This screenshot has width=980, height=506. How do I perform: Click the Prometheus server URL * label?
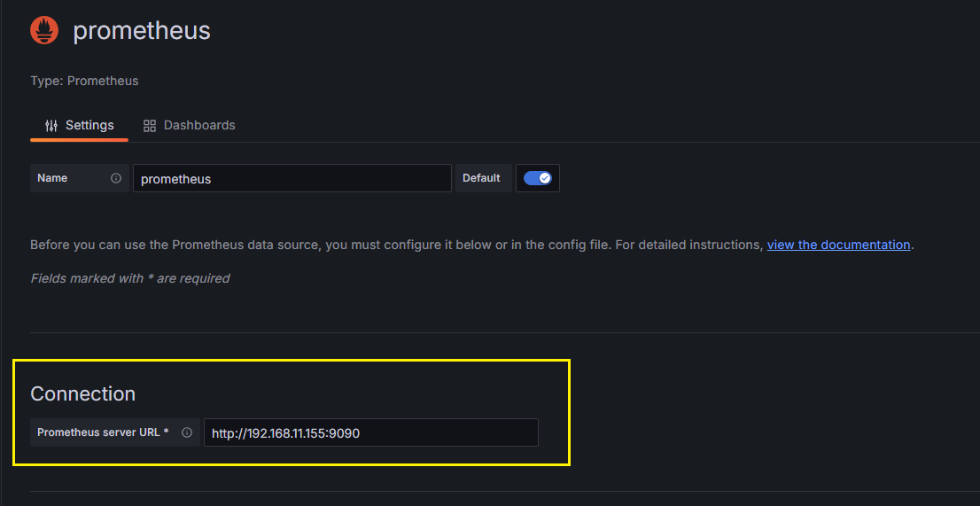[x=103, y=432]
